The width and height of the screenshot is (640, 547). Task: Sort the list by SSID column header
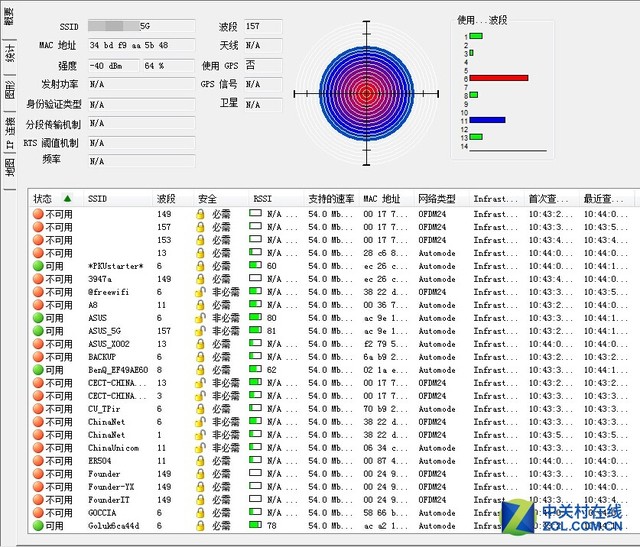pos(118,199)
